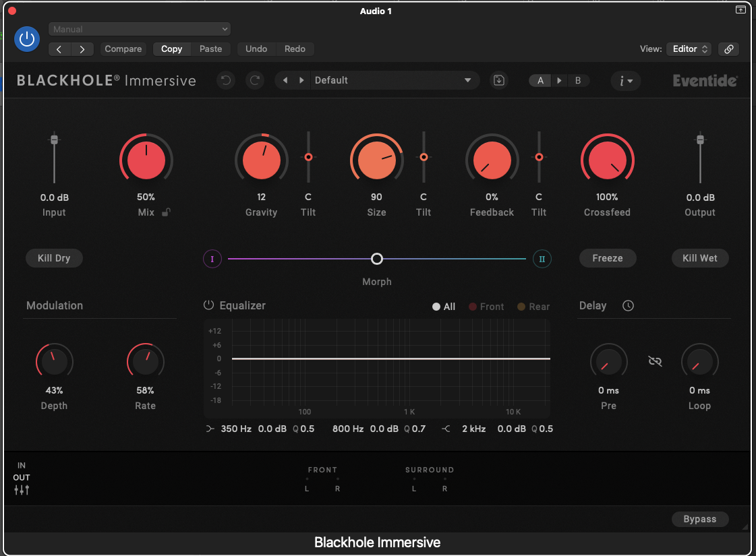Screen dimensions: 756x556
Task: Toggle the Kill Wet button
Action: pyautogui.click(x=699, y=258)
